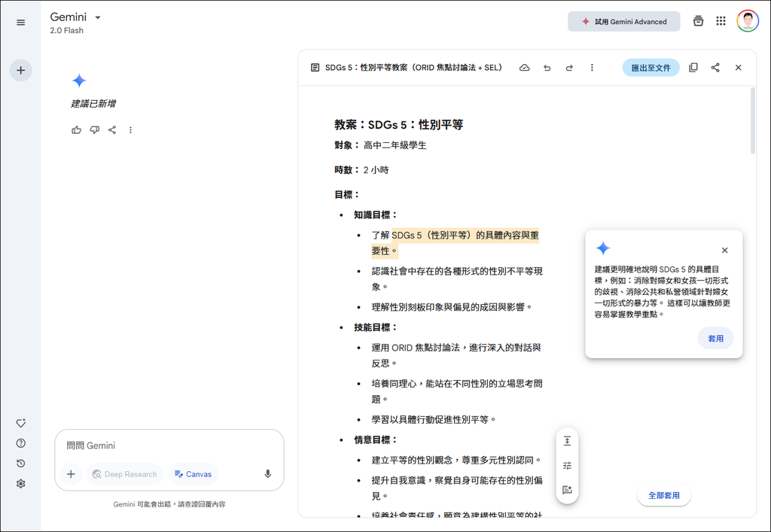Viewport: 771px width, 532px height.
Task: Focus the 問問 Gemini prompt field
Action: [169, 445]
